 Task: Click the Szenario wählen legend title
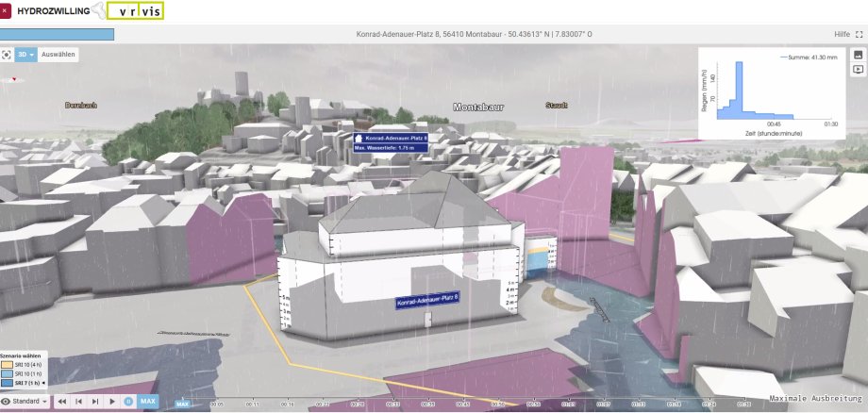(20, 355)
